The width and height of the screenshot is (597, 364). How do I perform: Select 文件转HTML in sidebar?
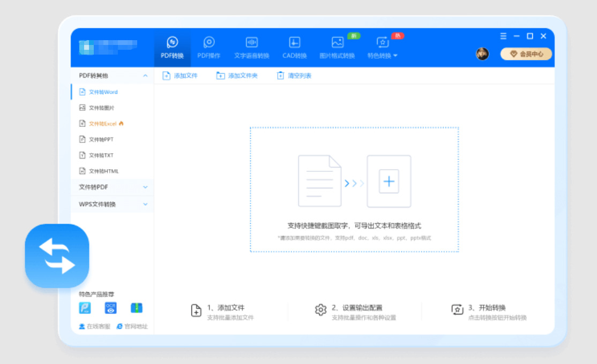click(113, 171)
